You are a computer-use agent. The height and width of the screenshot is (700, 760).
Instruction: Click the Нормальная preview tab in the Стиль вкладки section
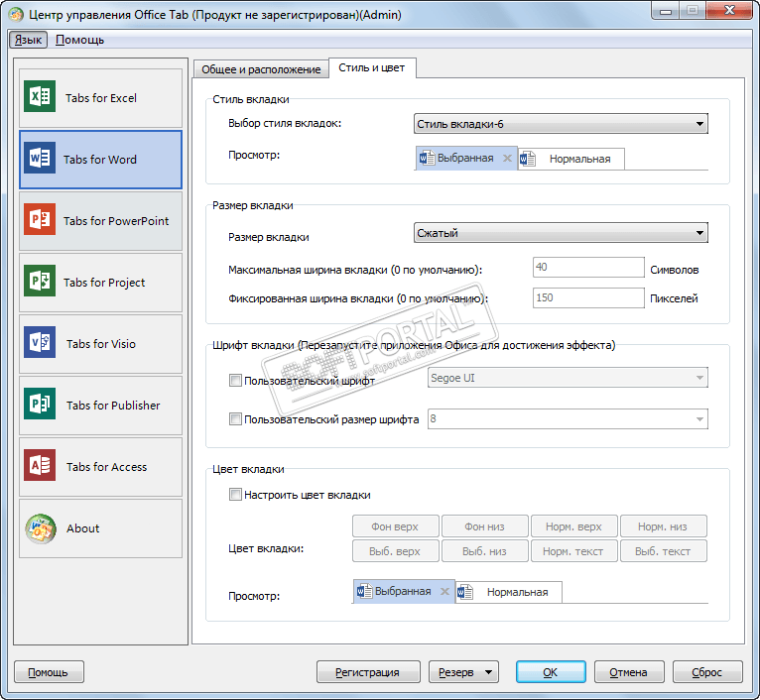tap(571, 159)
